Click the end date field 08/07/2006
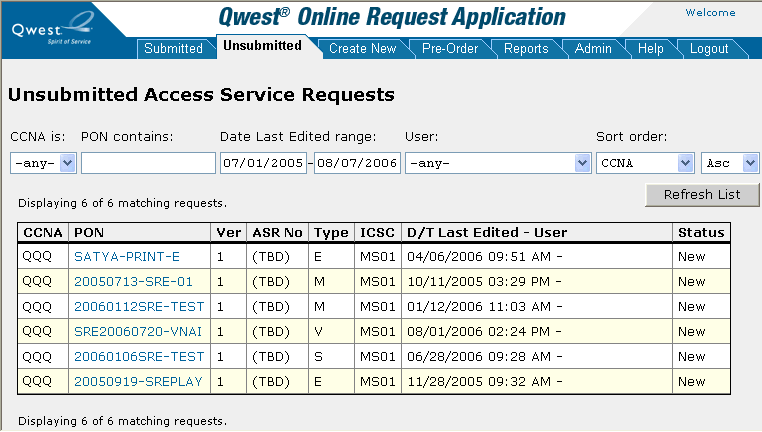Viewport: 762px width, 432px height. (356, 163)
